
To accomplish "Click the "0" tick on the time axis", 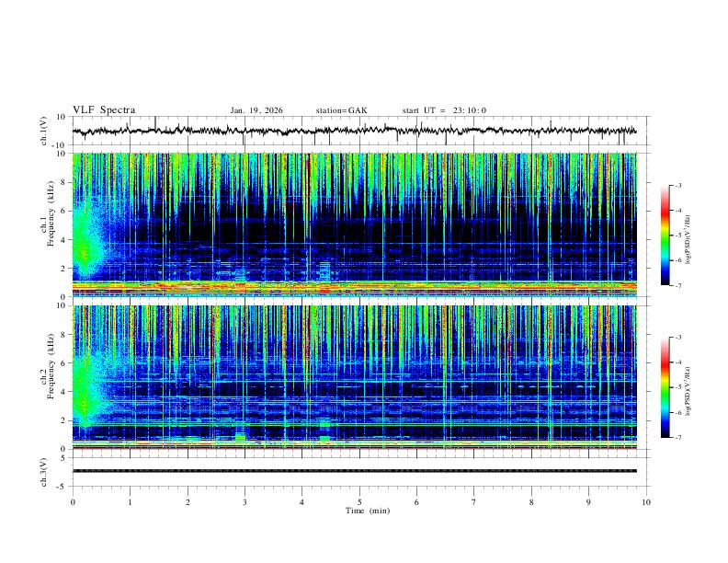I will (x=73, y=502).
